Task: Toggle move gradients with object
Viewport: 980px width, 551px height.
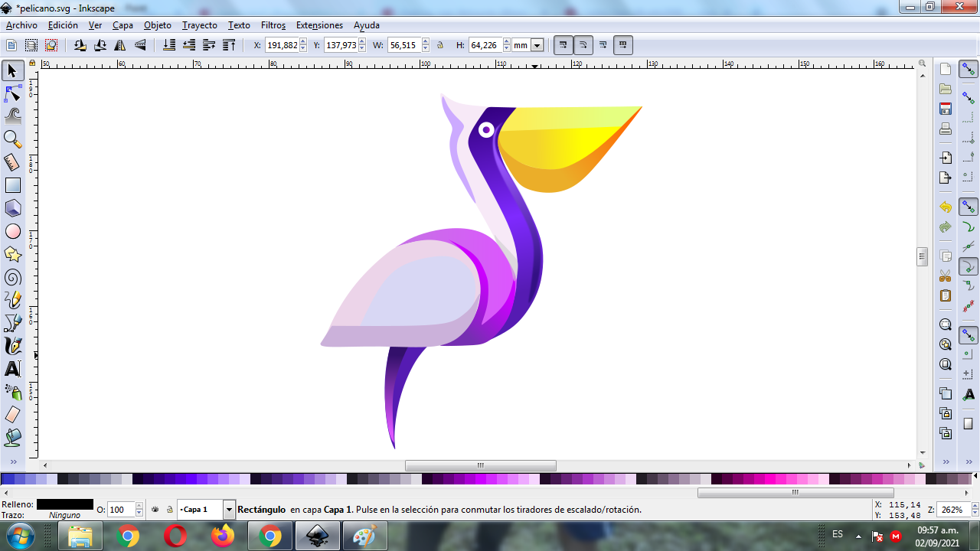Action: click(603, 45)
